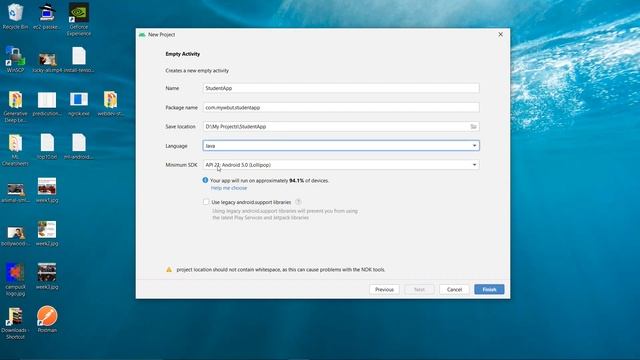Viewport: 640px width, 360px height.
Task: Click the Name field containing StudentApp
Action: [x=341, y=88]
